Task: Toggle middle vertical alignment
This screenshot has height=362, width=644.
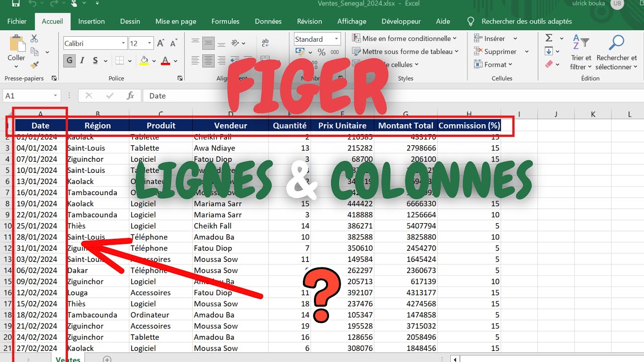Action: click(x=208, y=44)
